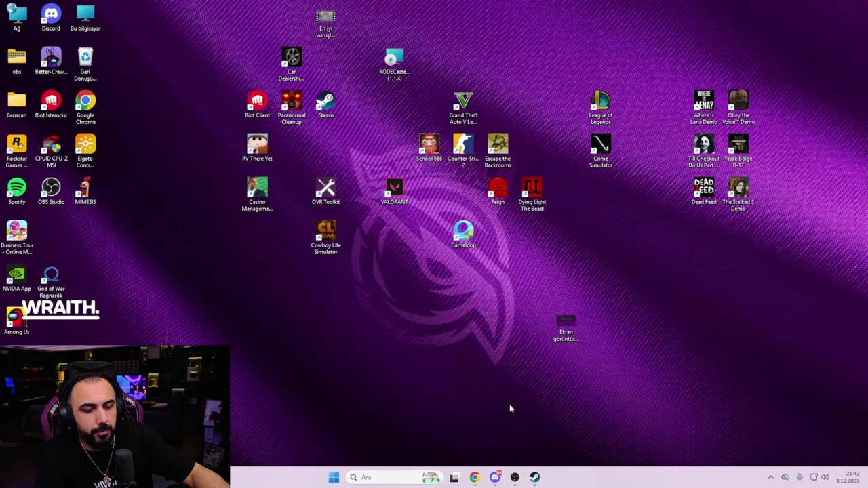Launch Paranormal Cleanup game
The height and width of the screenshot is (488, 868).
click(292, 108)
